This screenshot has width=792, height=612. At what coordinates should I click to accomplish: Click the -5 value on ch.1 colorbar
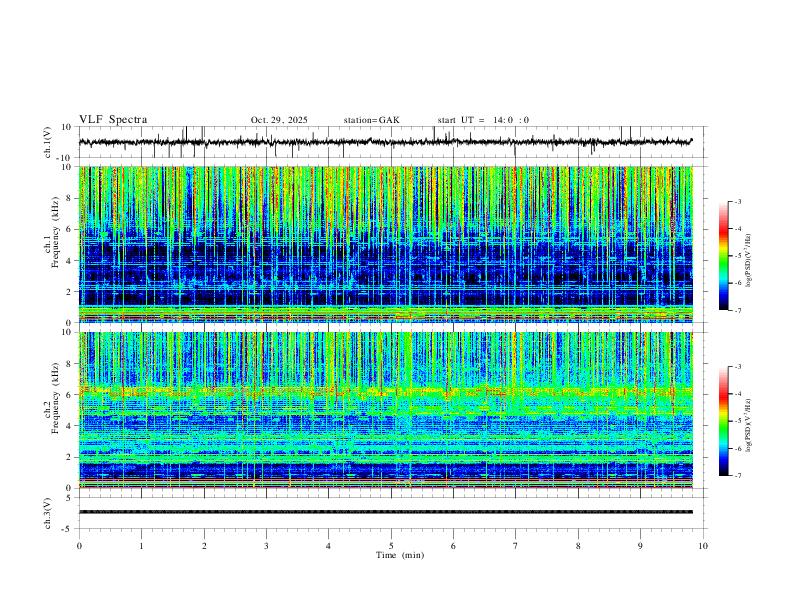(x=737, y=256)
